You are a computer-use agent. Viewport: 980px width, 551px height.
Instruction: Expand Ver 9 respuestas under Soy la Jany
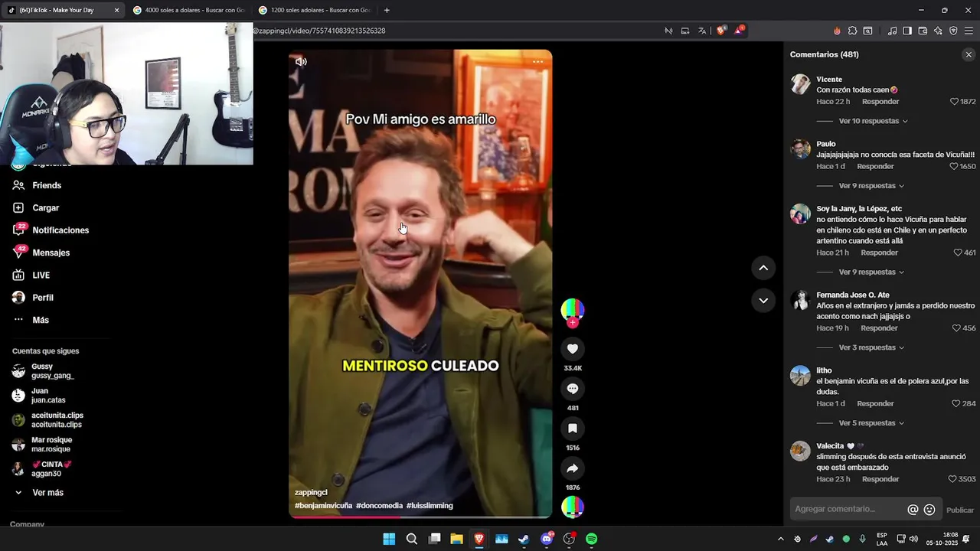click(x=871, y=272)
